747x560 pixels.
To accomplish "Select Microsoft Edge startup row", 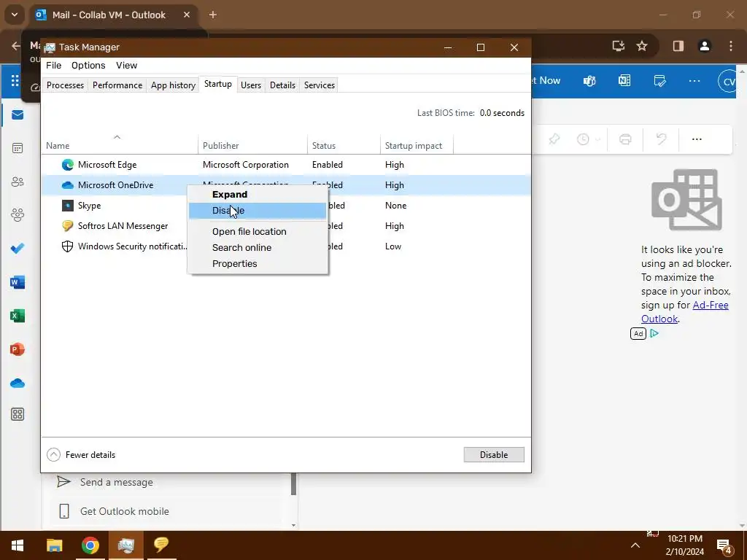I will (x=286, y=165).
